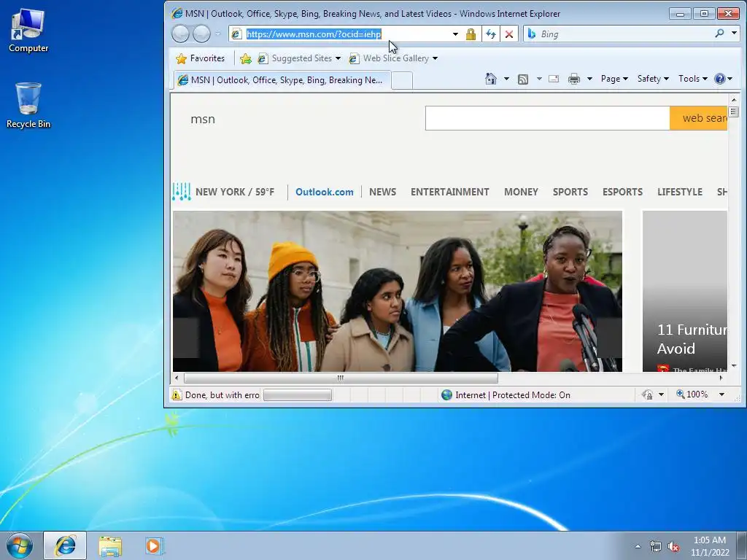
Task: Launch Windows Media Player from taskbar
Action: tap(155, 545)
